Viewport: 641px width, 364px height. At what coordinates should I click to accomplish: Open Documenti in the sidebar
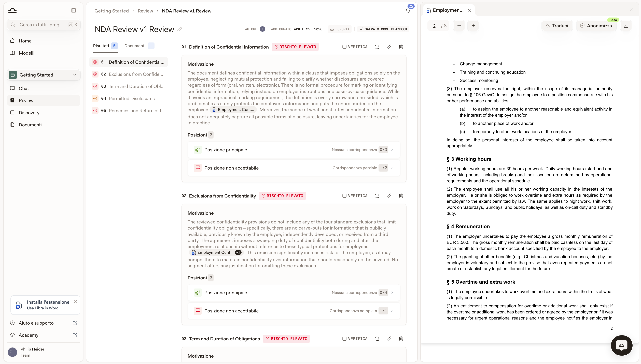pyautogui.click(x=44, y=125)
